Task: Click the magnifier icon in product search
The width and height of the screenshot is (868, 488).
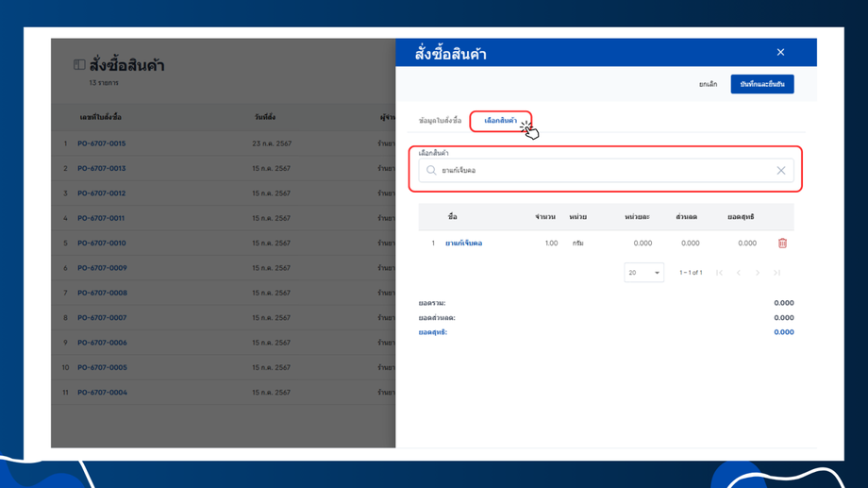Action: 431,171
